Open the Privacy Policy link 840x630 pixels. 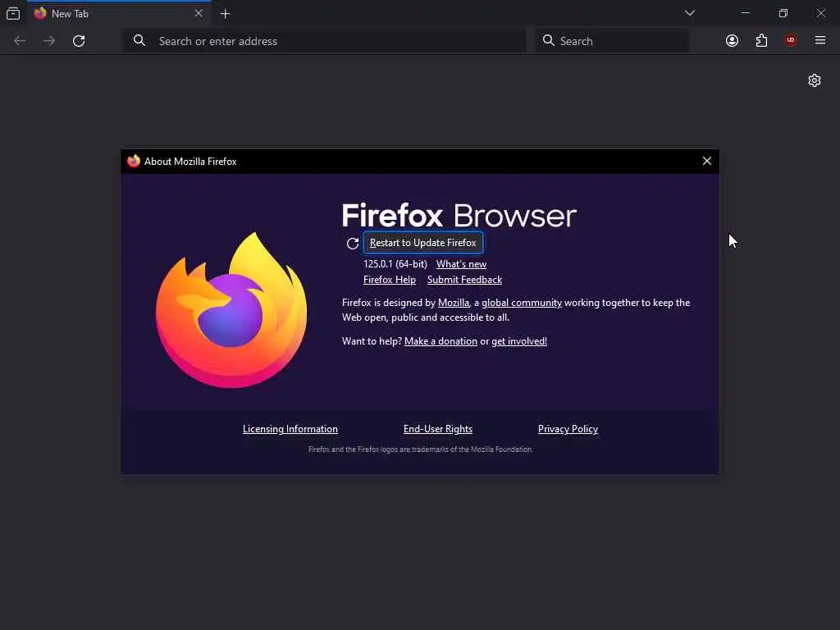[568, 429]
